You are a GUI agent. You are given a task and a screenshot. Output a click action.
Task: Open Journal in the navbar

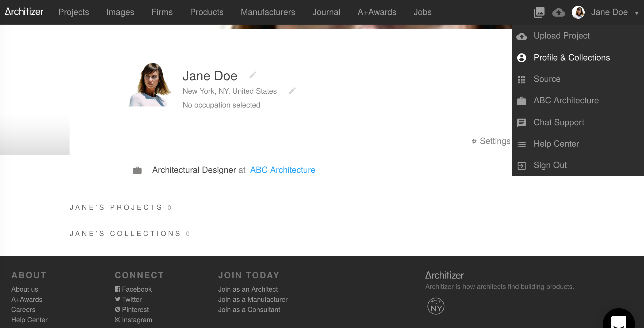pyautogui.click(x=326, y=12)
